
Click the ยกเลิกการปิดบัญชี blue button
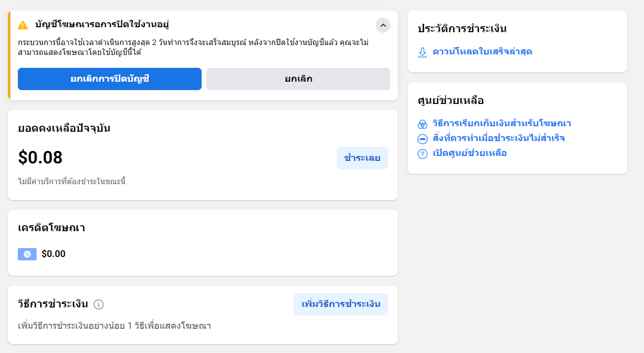[x=109, y=79]
